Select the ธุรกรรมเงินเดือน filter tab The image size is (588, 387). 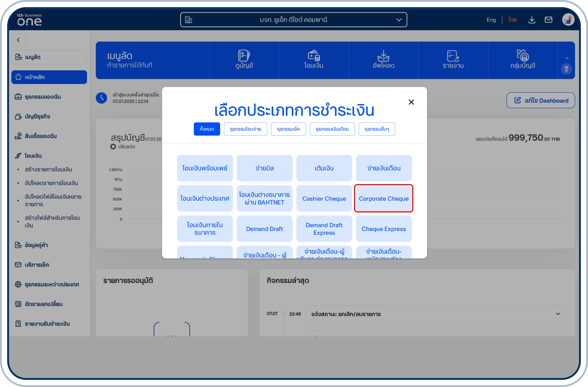click(x=332, y=129)
